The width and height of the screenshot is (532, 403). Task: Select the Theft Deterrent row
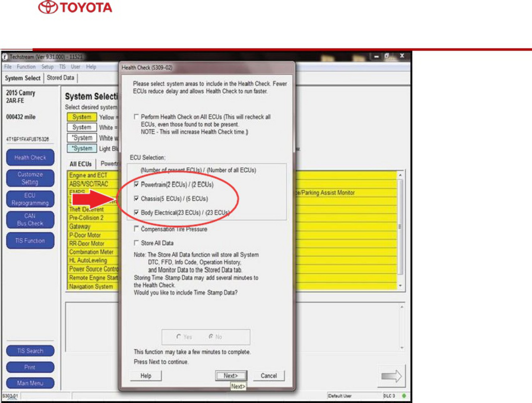[93, 209]
